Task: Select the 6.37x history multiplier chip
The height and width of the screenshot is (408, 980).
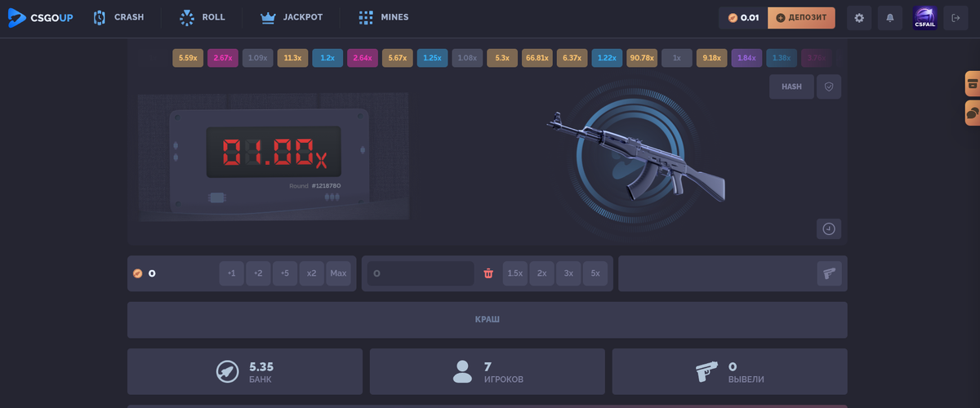Action: tap(572, 58)
